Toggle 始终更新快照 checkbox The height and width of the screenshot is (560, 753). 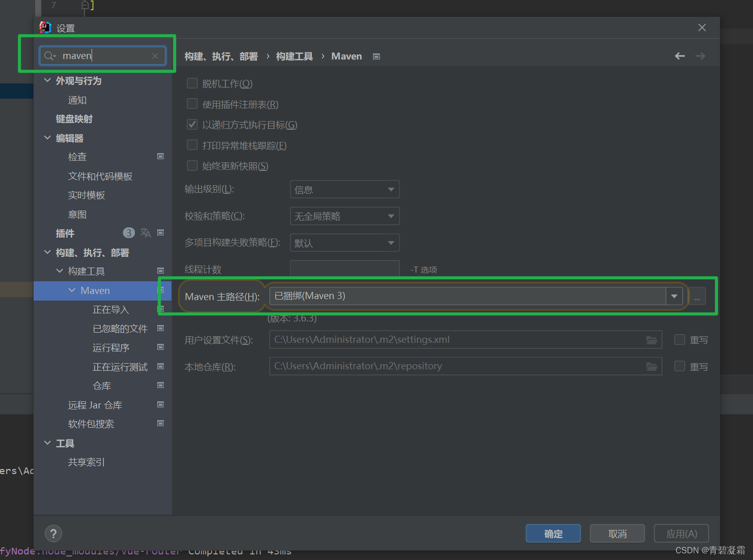click(x=192, y=166)
